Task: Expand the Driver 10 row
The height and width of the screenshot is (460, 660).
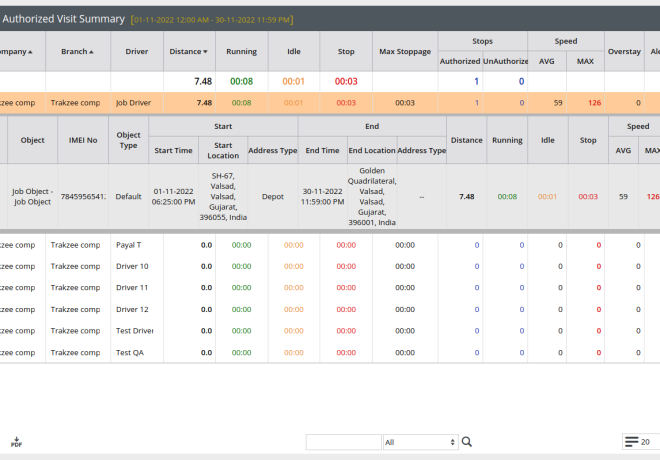Action: tap(132, 266)
